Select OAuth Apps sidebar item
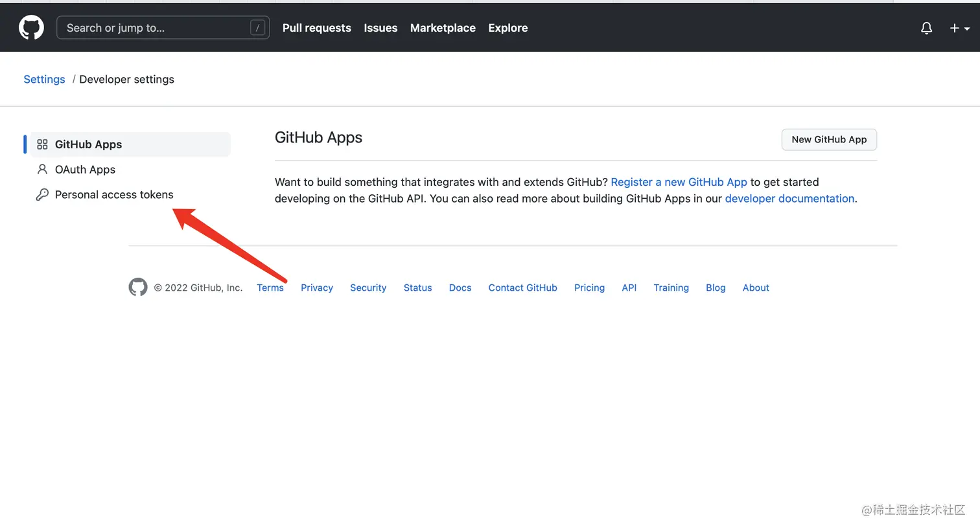The height and width of the screenshot is (531, 980). (130, 170)
